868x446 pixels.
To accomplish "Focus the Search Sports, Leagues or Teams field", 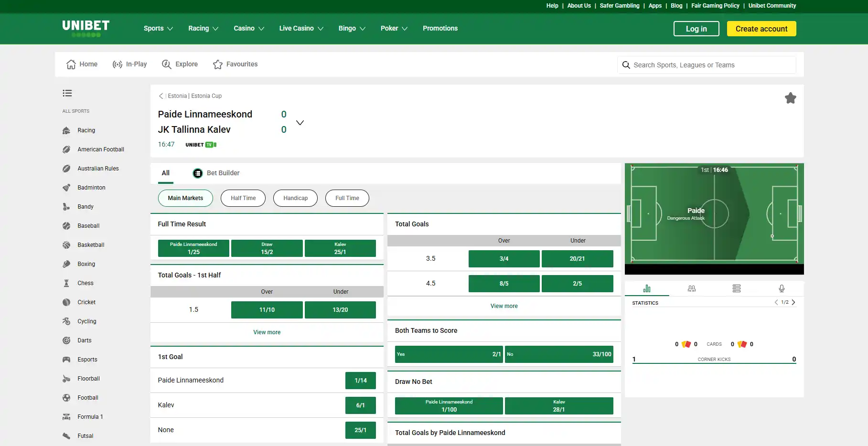I will [x=707, y=65].
